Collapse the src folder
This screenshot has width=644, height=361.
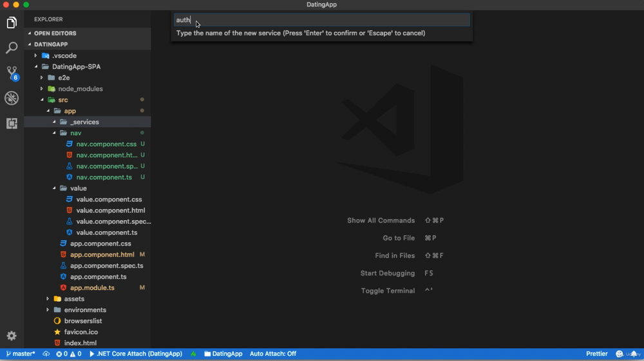pos(88,100)
